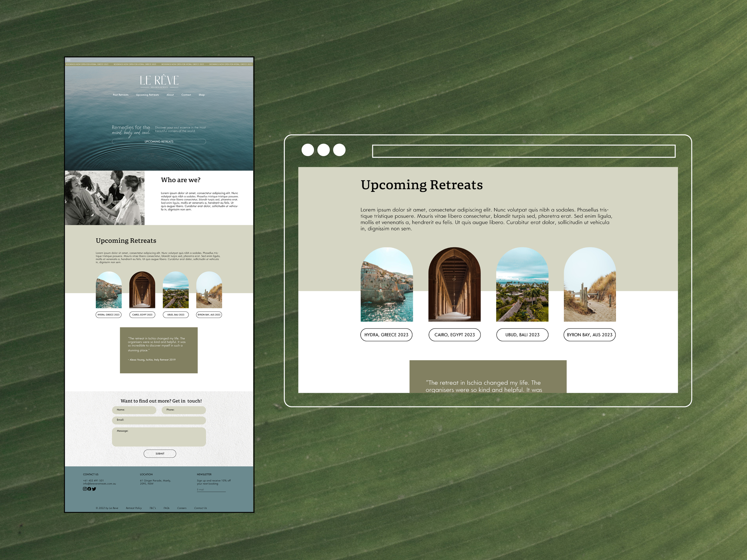Open the Retreat Policy footer link
747x560 pixels.
coord(134,508)
